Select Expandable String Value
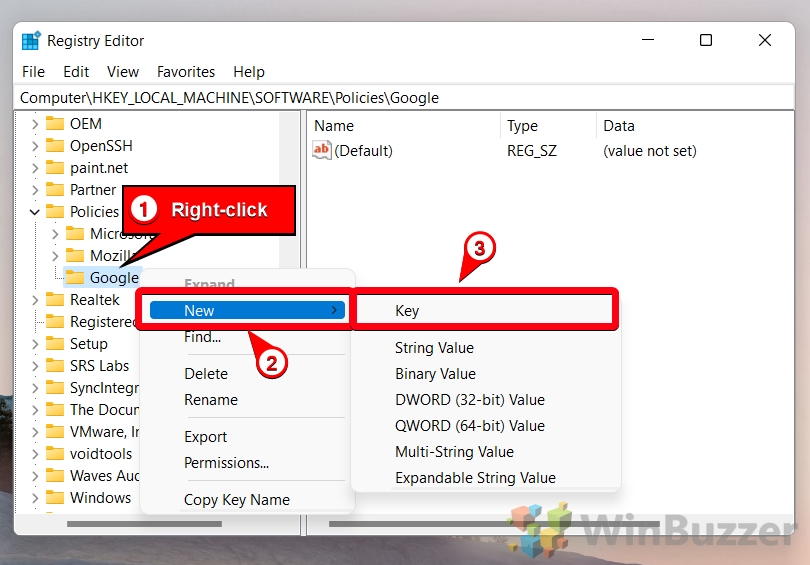This screenshot has width=810, height=565. coord(475,477)
